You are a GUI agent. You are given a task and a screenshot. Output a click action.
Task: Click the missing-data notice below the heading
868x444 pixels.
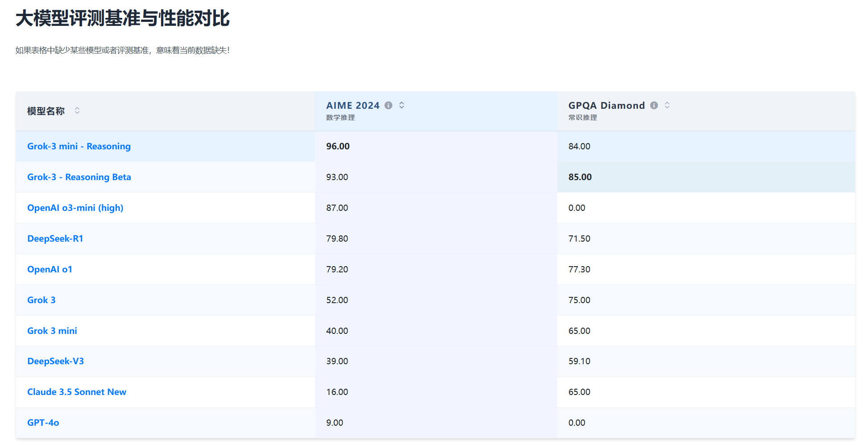click(x=123, y=50)
